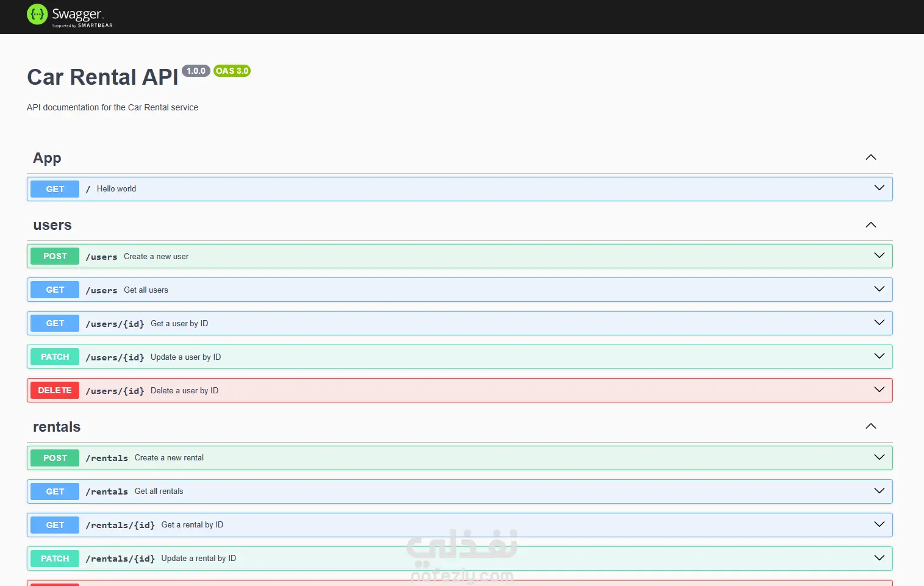Click the DELETE badge on /users/{id}

tap(54, 390)
